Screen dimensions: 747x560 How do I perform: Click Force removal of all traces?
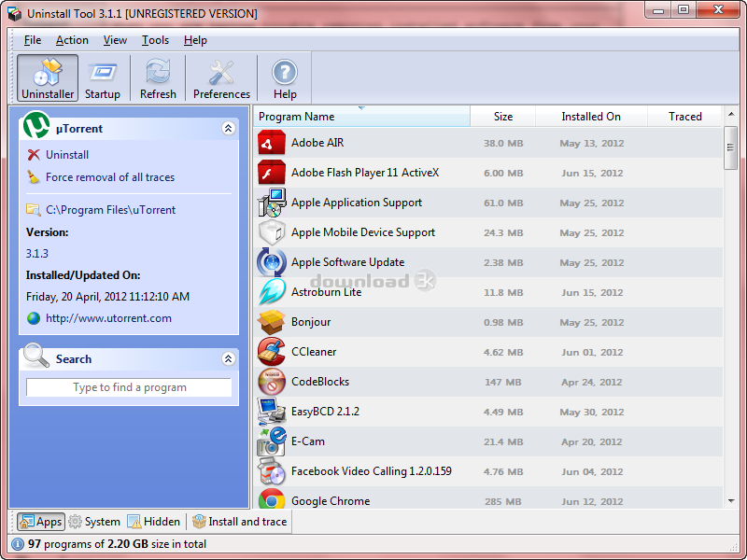pyautogui.click(x=110, y=177)
